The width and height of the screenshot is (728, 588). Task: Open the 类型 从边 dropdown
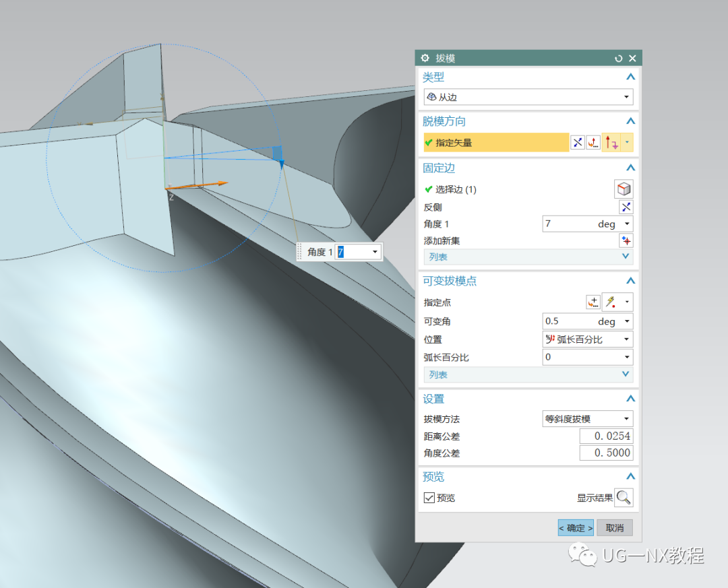pyautogui.click(x=528, y=97)
